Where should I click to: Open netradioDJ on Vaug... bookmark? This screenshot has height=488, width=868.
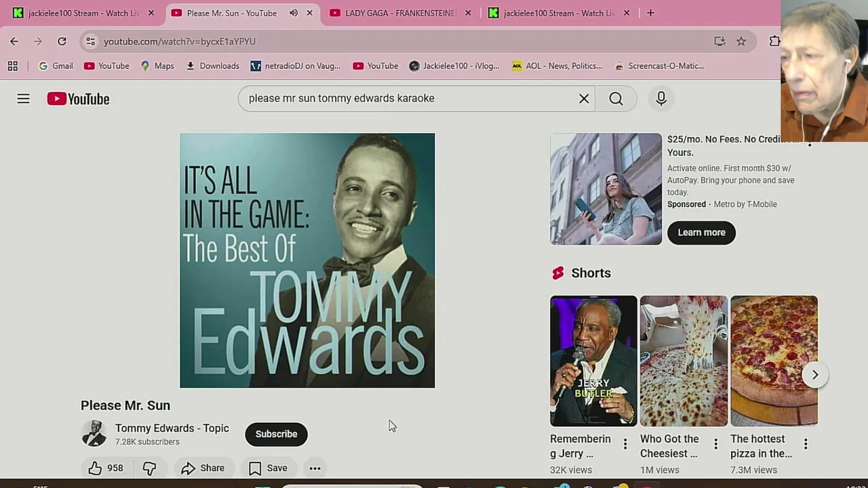295,66
